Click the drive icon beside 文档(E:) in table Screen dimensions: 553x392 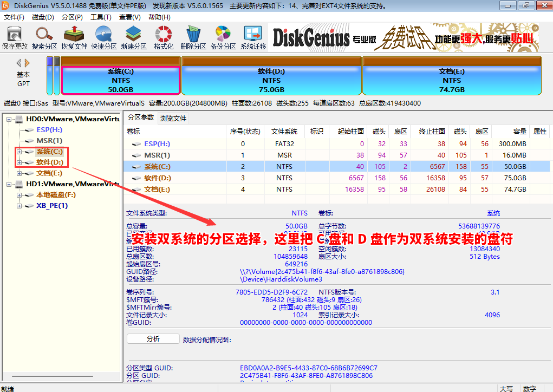coord(136,190)
